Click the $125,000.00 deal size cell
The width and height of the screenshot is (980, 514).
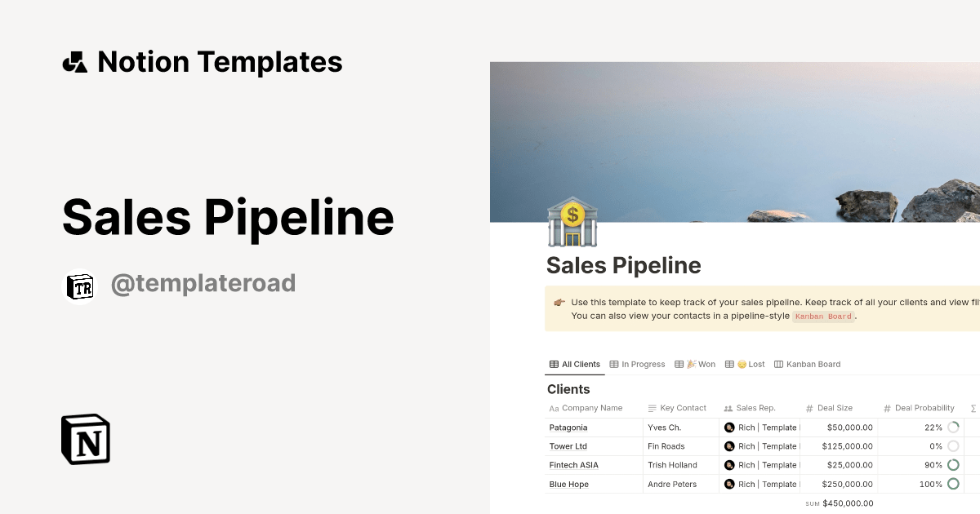pyautogui.click(x=840, y=446)
